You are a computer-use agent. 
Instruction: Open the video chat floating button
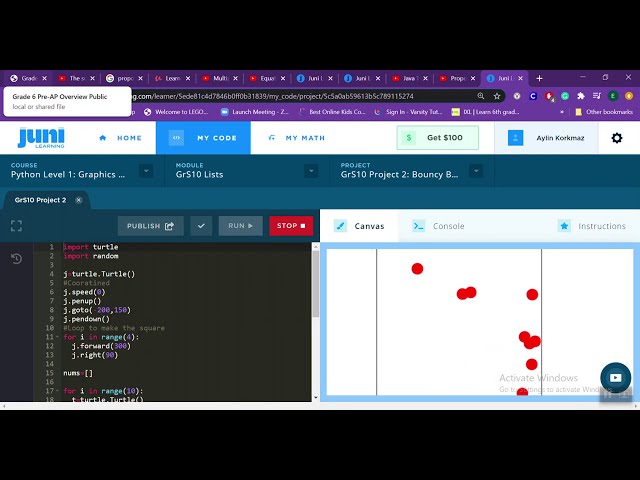[x=616, y=378]
